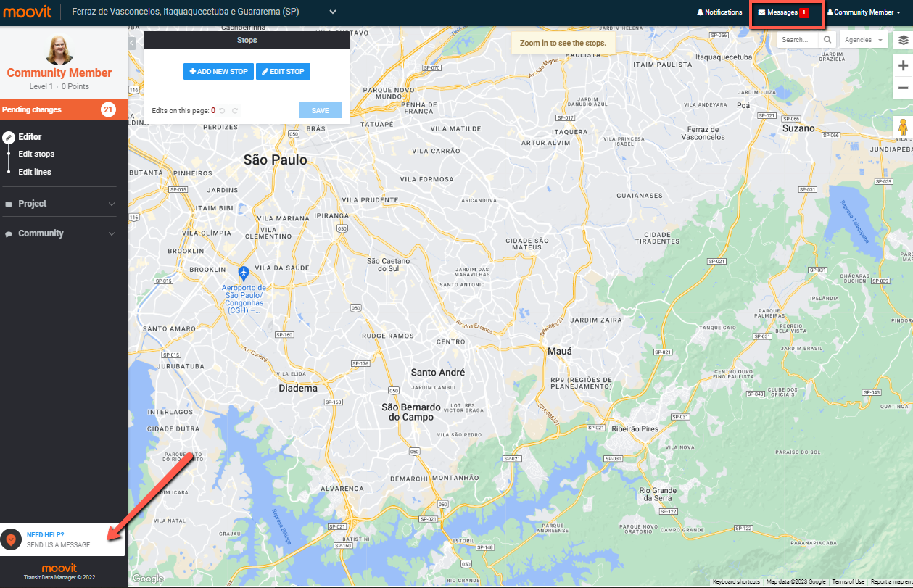Viewport: 913px width, 588px height.
Task: Open Notifications bell
Action: click(x=719, y=12)
